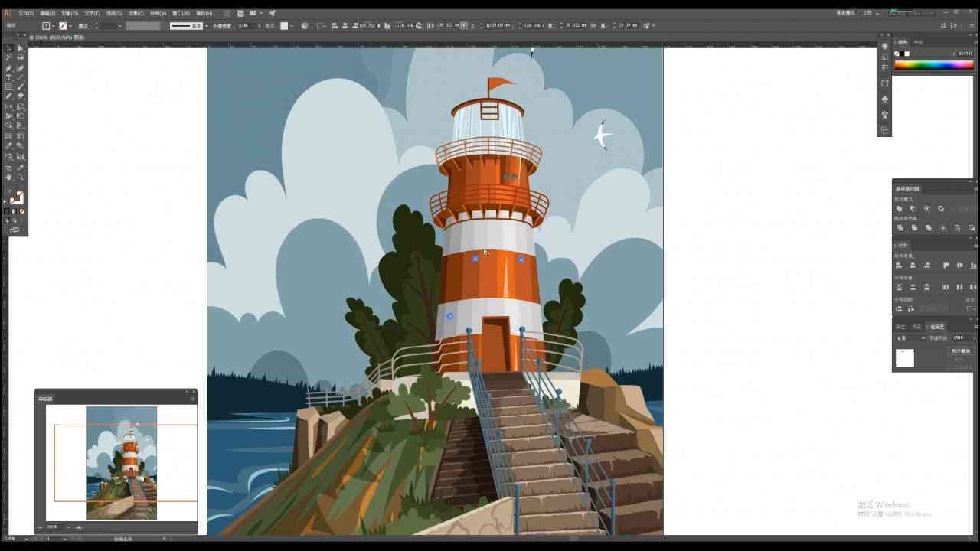Open the Edit menu
Image resolution: width=980 pixels, height=551 pixels.
pos(47,13)
